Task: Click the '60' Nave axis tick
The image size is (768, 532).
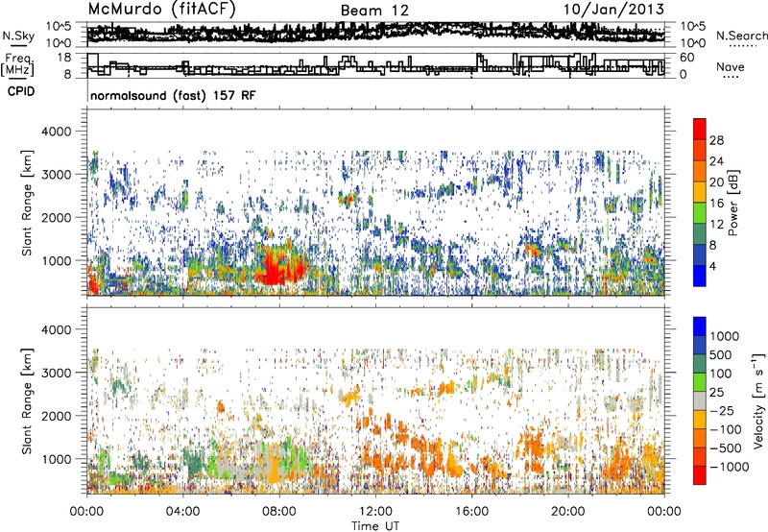Action: coord(687,58)
